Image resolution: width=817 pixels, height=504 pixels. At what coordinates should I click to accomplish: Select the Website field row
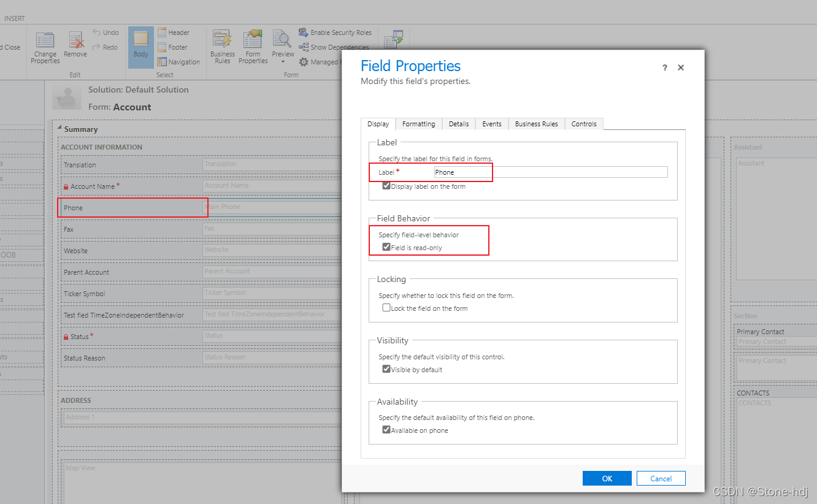[202, 250]
